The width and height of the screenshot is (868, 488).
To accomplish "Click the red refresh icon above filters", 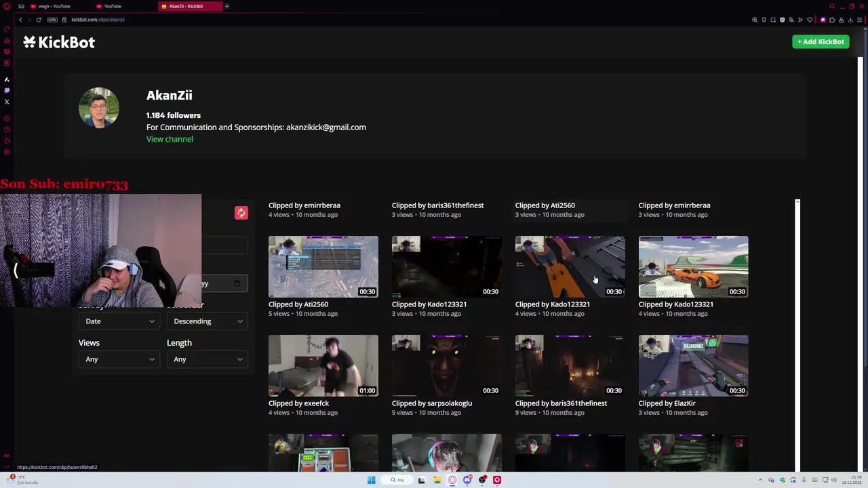I will [x=241, y=213].
